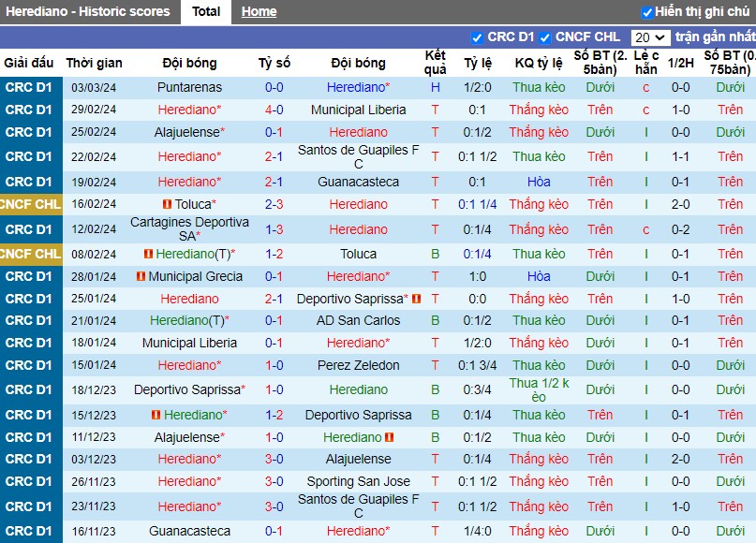Image resolution: width=756 pixels, height=543 pixels.
Task: Click the date 03/12/23
Action: (x=94, y=459)
